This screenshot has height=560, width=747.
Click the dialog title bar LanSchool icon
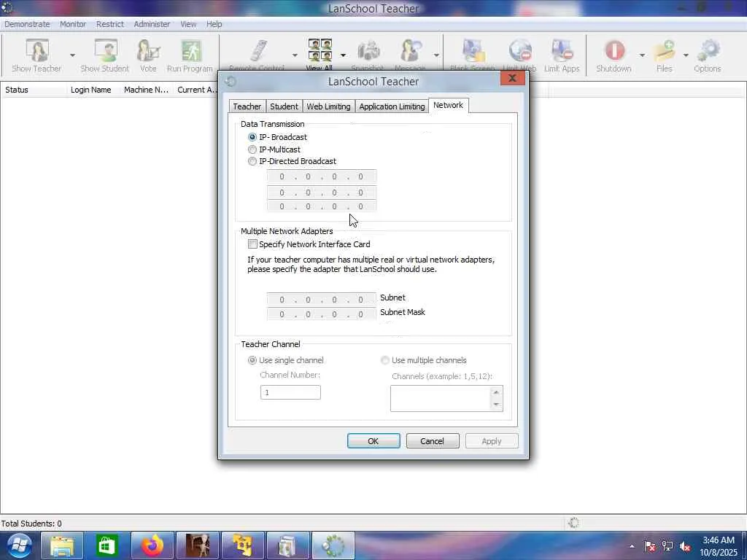[x=231, y=82]
